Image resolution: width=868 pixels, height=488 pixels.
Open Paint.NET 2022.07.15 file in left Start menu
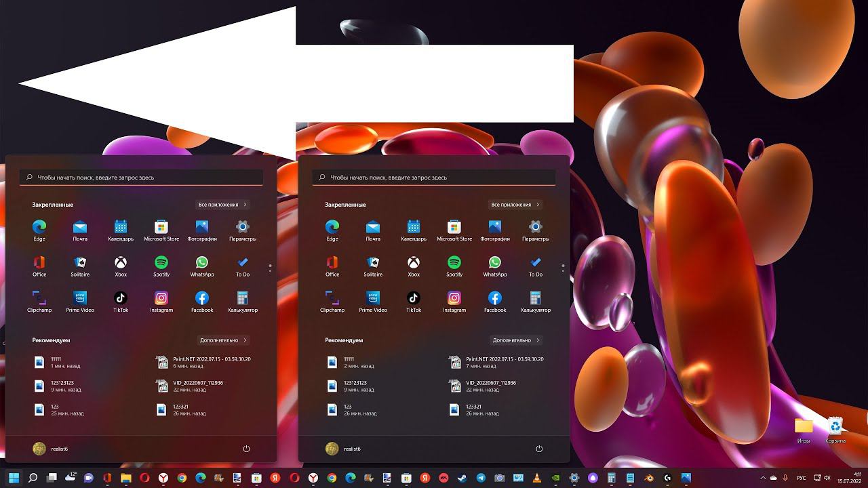202,363
